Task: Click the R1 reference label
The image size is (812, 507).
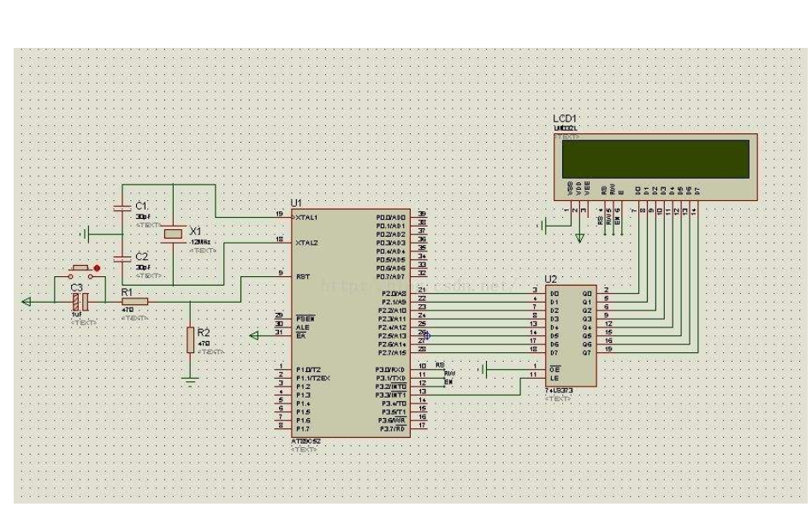Action: pos(127,292)
